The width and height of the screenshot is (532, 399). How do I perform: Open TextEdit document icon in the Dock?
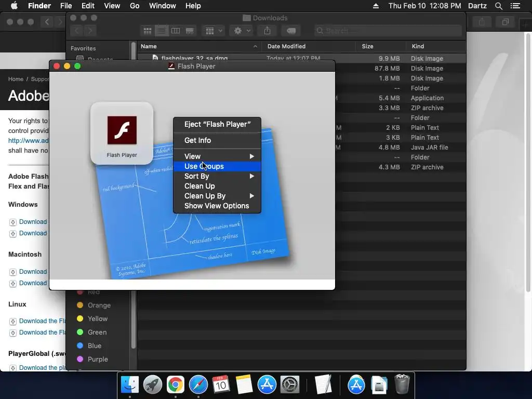click(x=323, y=385)
